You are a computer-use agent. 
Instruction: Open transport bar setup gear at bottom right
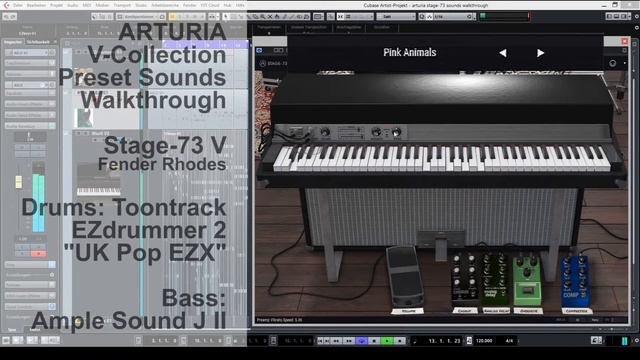click(x=636, y=340)
